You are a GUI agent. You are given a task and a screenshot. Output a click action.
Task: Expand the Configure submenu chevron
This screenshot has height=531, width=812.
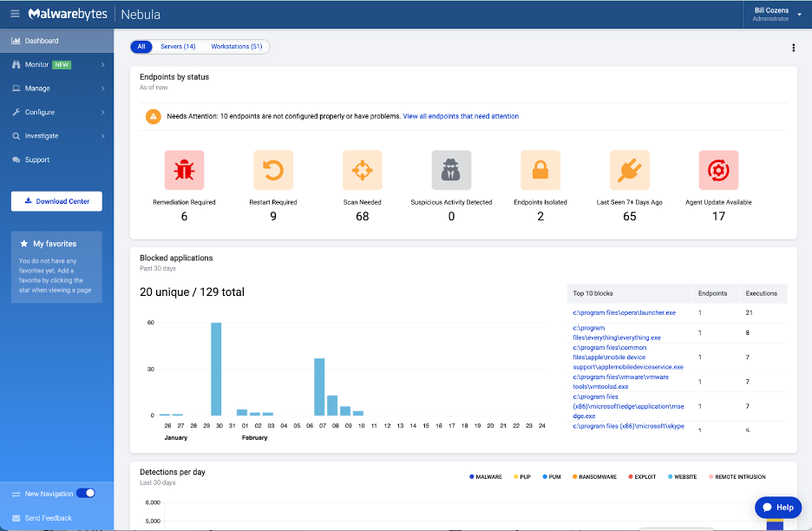(x=102, y=113)
